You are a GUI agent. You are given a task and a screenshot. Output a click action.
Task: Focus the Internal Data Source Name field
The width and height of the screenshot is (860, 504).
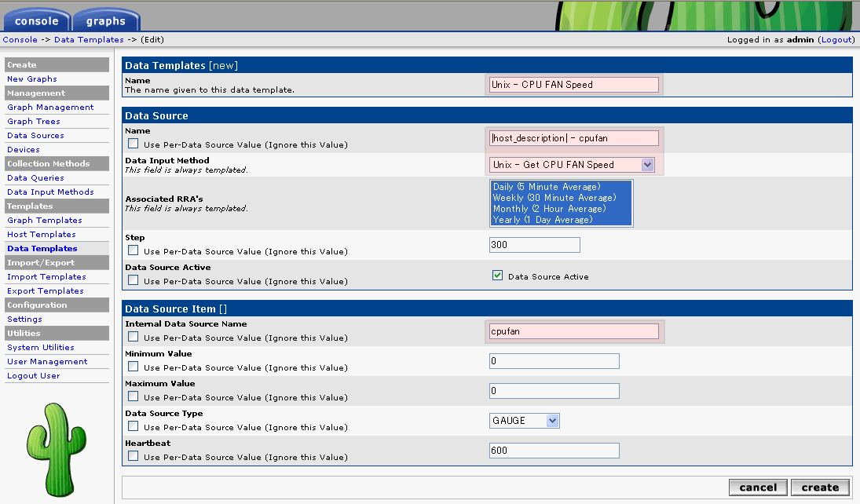[573, 331]
